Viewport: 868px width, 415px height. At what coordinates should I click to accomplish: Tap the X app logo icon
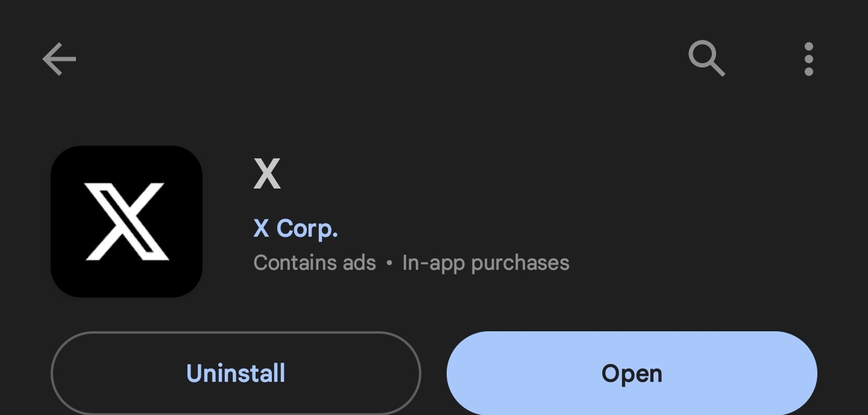[x=127, y=221]
